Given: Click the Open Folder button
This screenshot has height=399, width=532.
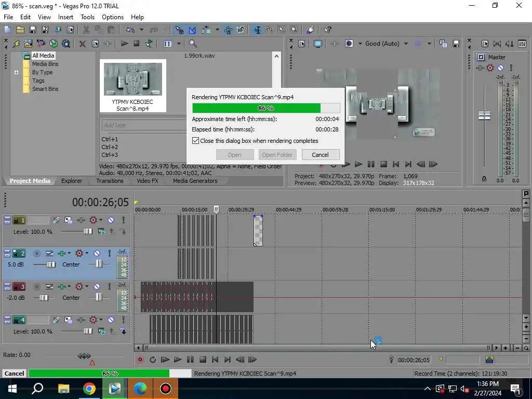Looking at the screenshot, I should [x=277, y=155].
